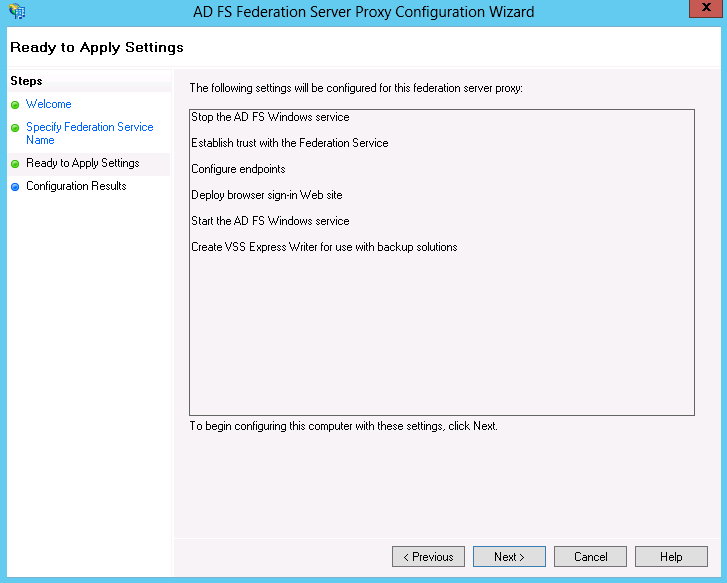Open the Welcome step link

(x=49, y=104)
